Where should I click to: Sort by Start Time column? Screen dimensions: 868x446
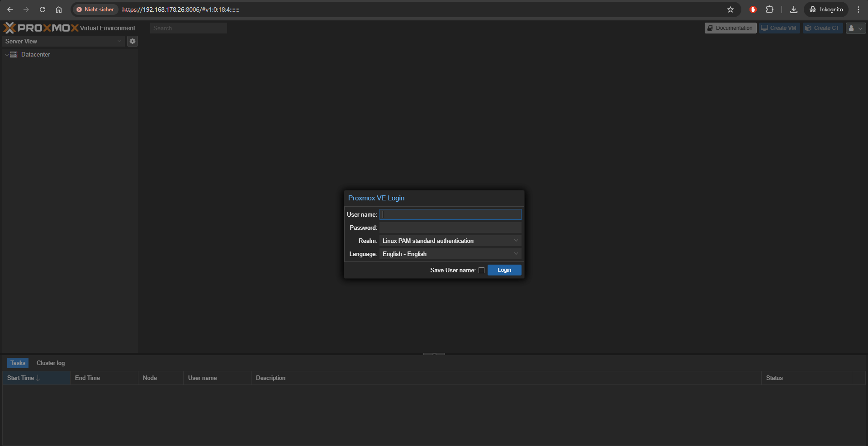(x=36, y=378)
